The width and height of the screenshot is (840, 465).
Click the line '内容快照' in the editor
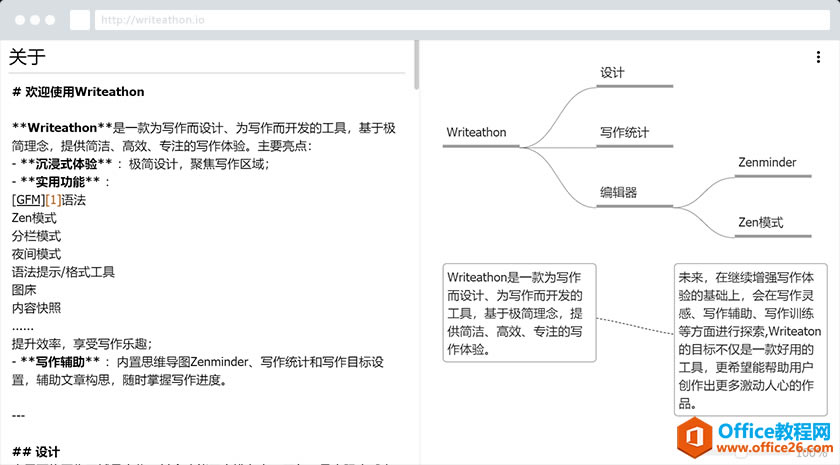coord(36,308)
